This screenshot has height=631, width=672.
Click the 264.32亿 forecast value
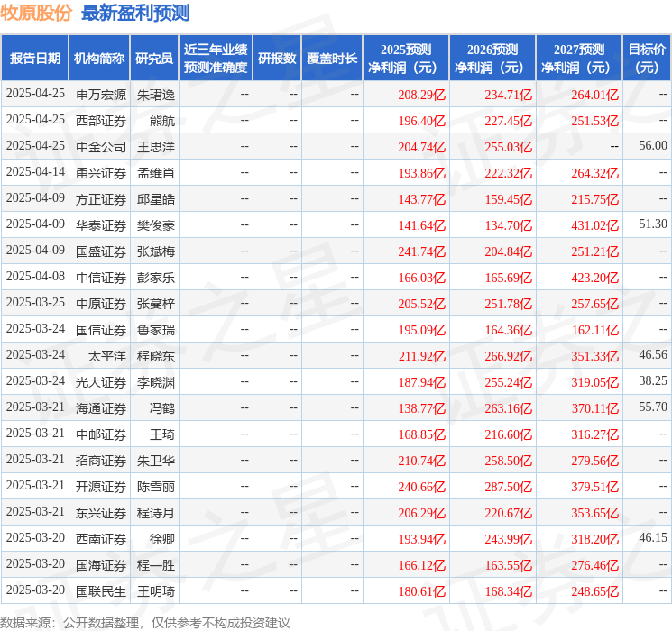594,173
